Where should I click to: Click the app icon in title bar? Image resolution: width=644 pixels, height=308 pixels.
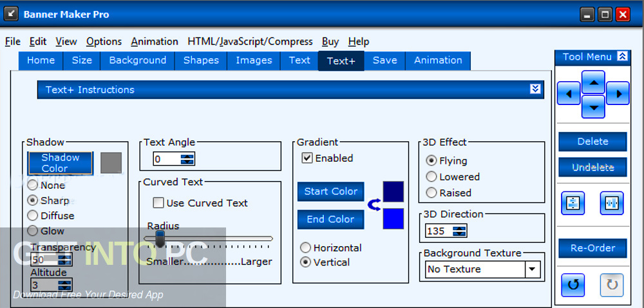pyautogui.click(x=11, y=14)
